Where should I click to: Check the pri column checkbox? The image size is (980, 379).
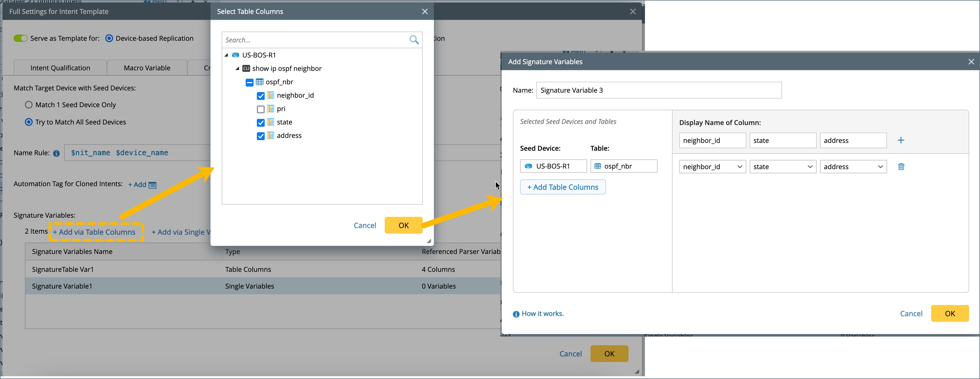click(x=260, y=109)
